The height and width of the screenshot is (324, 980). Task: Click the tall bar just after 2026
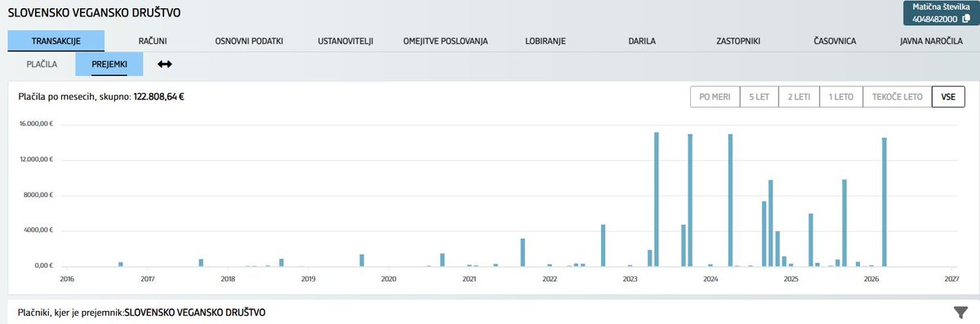[x=884, y=202]
